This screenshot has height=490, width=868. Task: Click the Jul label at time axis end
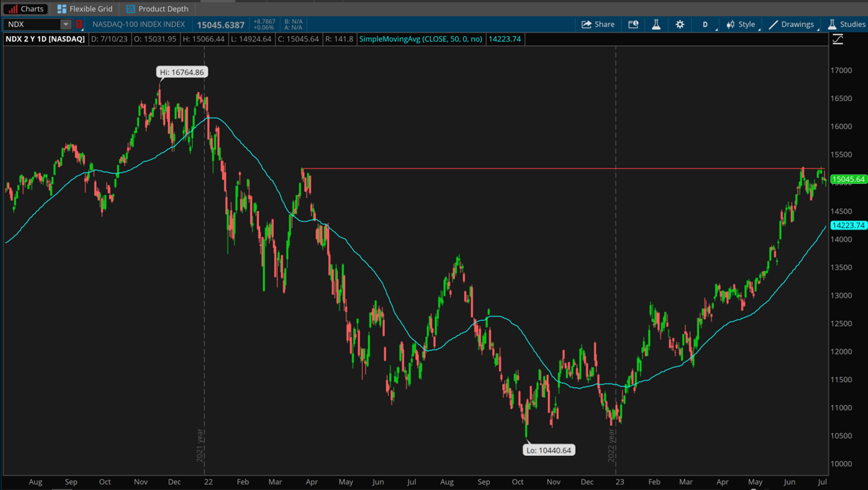[x=821, y=481]
